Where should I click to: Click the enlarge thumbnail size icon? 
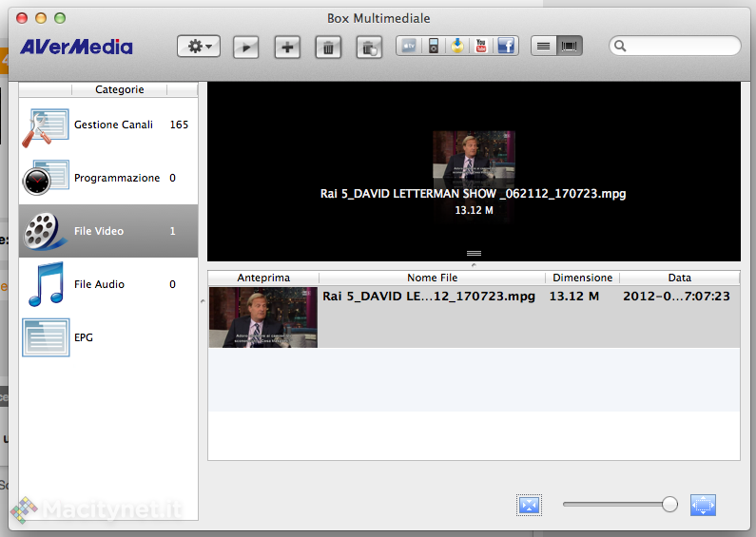(703, 506)
